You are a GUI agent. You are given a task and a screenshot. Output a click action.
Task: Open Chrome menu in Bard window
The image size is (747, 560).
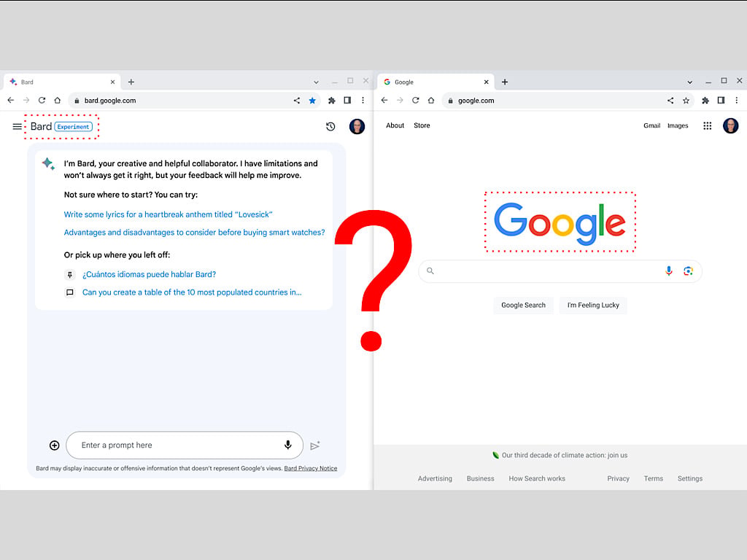pyautogui.click(x=363, y=101)
